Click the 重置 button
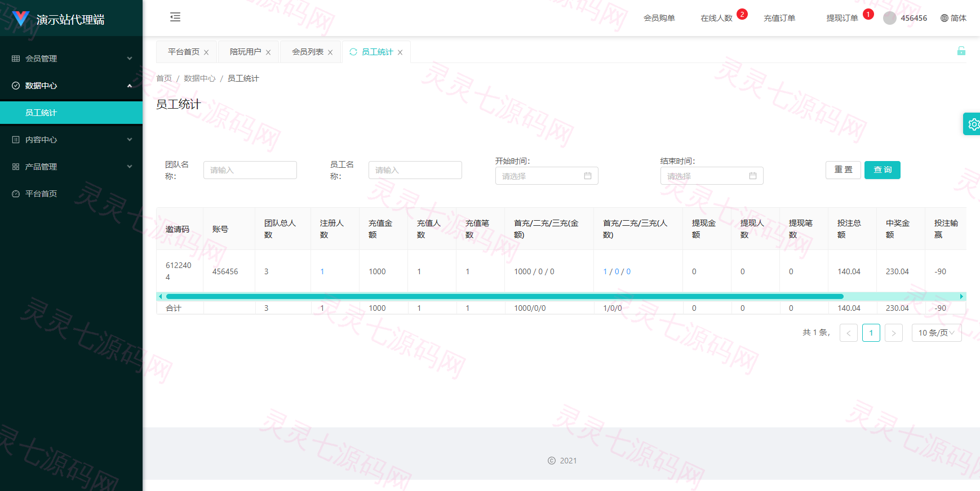Image resolution: width=980 pixels, height=491 pixels. point(844,170)
